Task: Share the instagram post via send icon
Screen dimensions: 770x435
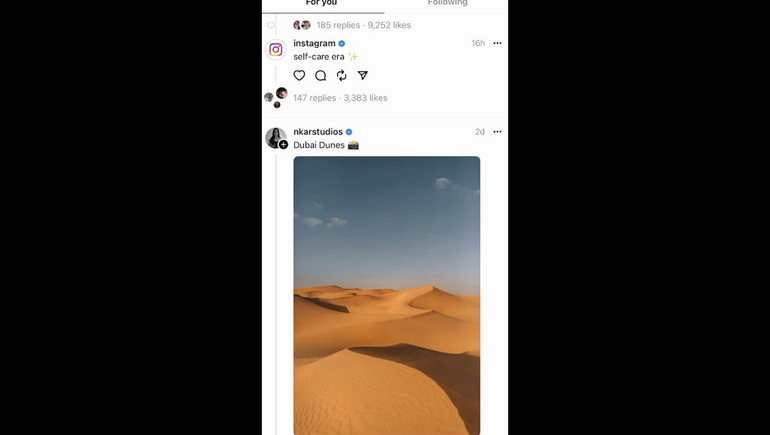Action: [362, 75]
